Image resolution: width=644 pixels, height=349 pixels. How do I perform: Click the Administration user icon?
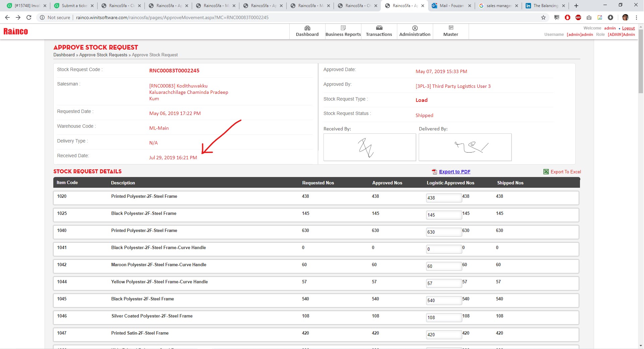pyautogui.click(x=415, y=28)
